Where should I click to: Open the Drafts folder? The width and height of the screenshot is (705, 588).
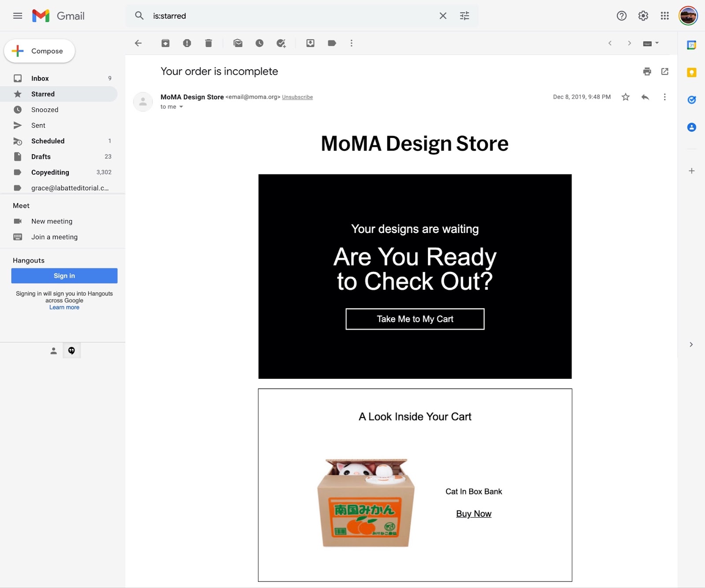[59, 156]
